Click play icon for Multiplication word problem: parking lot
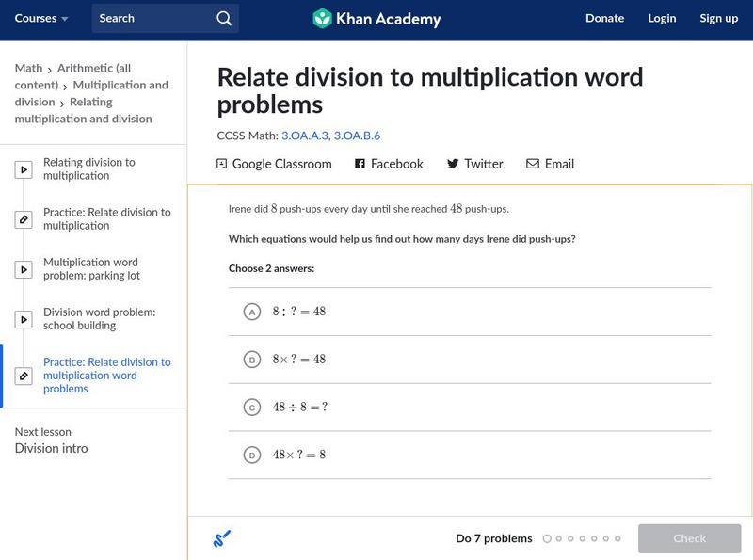Image resolution: width=753 pixels, height=560 pixels. point(24,269)
